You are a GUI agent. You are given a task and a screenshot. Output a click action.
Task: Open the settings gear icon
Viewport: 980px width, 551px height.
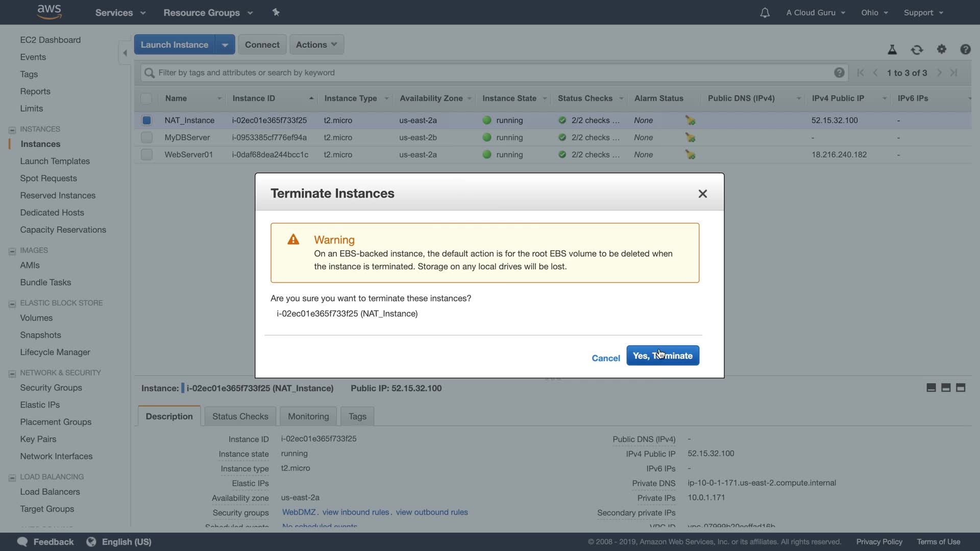tap(941, 49)
